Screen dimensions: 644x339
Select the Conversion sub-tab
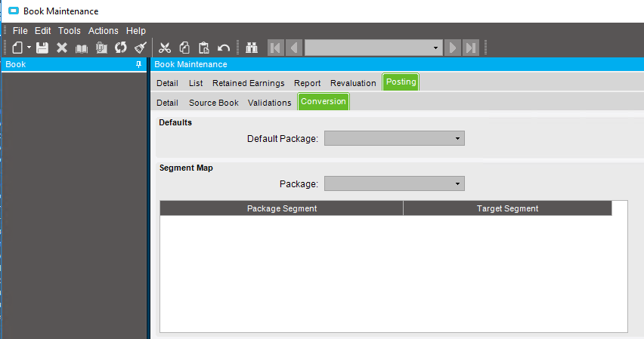click(324, 101)
